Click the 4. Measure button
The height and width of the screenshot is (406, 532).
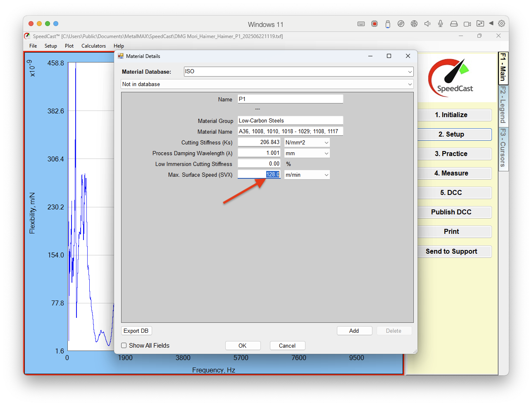pos(451,173)
